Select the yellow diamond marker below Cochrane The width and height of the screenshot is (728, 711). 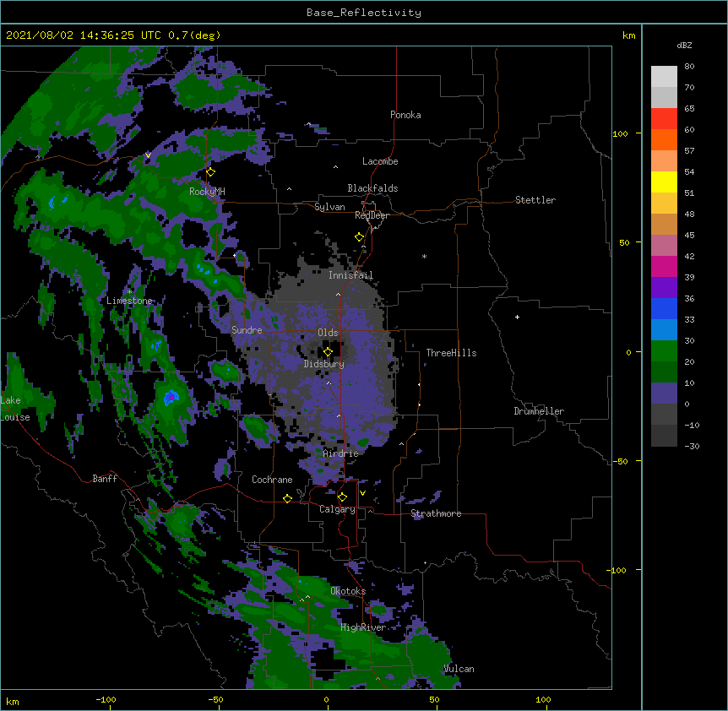coord(287,498)
